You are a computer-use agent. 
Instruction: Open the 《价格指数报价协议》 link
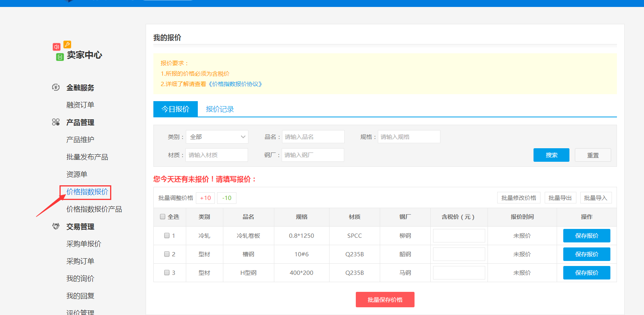pyautogui.click(x=235, y=84)
